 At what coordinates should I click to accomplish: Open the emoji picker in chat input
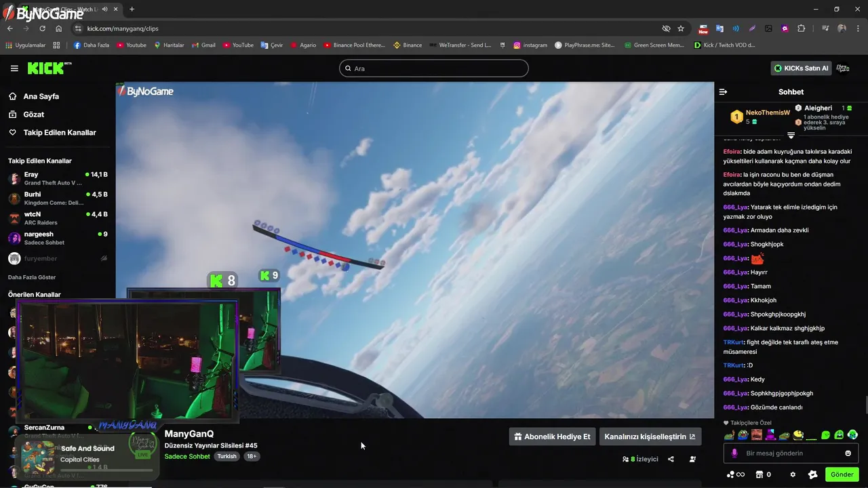click(x=848, y=453)
